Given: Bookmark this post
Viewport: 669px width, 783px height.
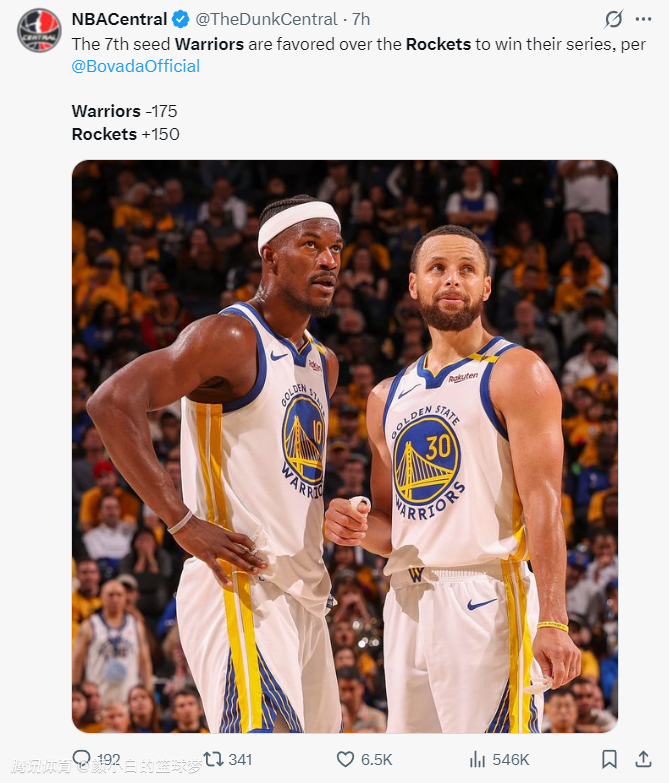Looking at the screenshot, I should 609,759.
